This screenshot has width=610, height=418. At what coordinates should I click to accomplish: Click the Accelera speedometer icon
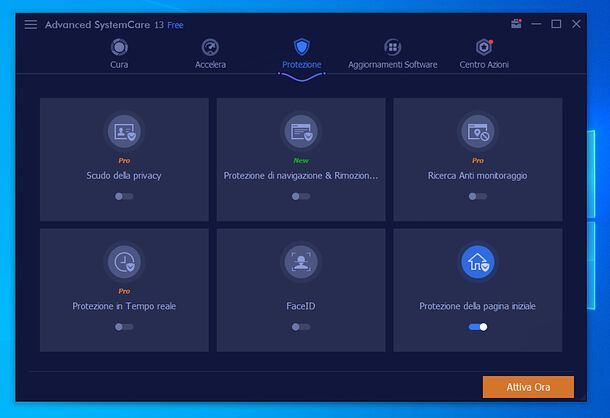[210, 47]
